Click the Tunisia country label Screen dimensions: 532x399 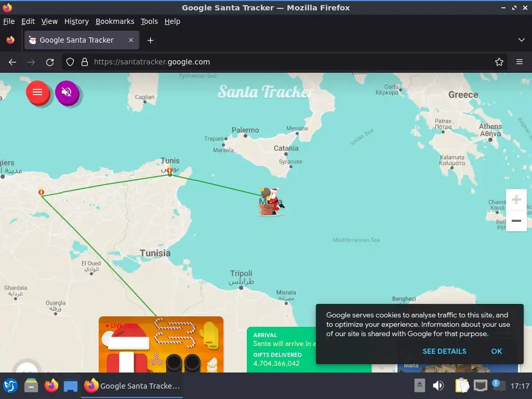pos(155,253)
